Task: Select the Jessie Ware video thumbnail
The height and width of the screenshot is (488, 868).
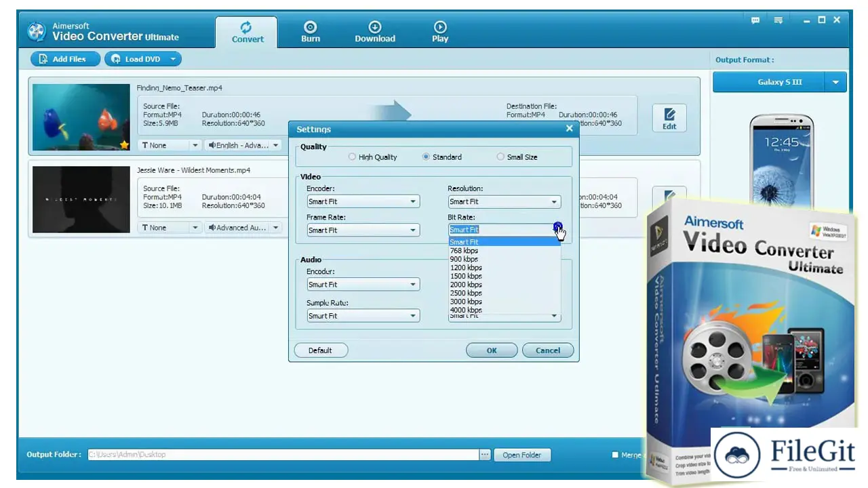Action: tap(81, 199)
